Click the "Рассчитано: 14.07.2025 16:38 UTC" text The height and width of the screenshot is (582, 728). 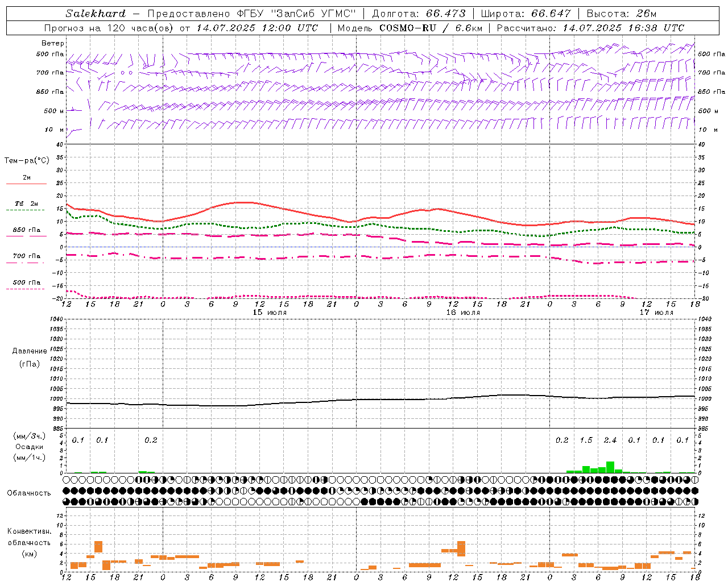[x=590, y=28]
